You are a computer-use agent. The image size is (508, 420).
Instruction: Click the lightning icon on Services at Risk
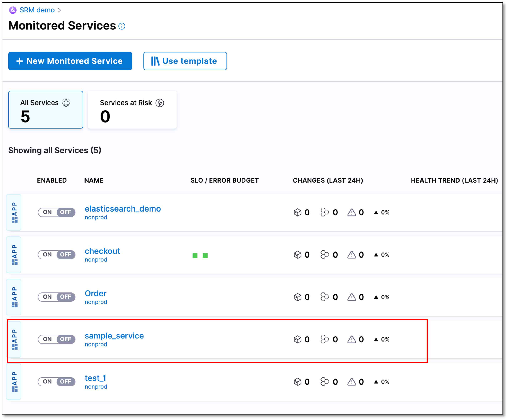(160, 103)
